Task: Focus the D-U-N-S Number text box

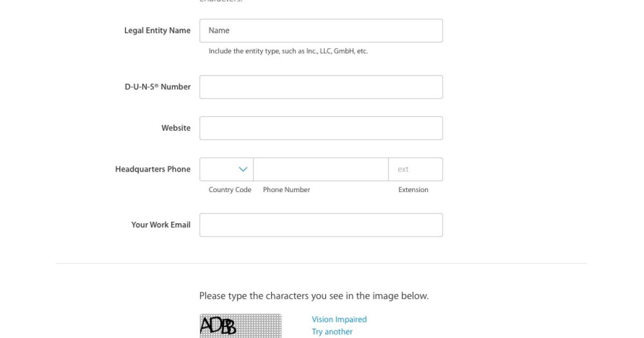Action: 321,87
